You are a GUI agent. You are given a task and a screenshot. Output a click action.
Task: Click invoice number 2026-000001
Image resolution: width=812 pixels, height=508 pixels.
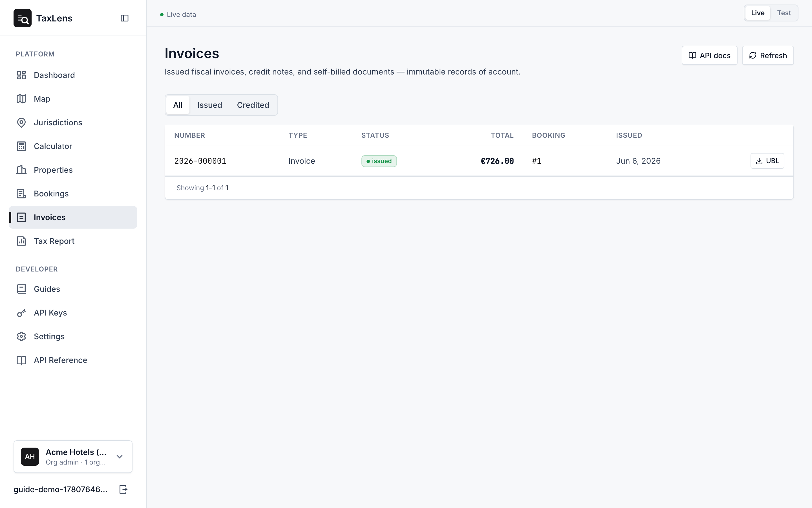pyautogui.click(x=200, y=161)
